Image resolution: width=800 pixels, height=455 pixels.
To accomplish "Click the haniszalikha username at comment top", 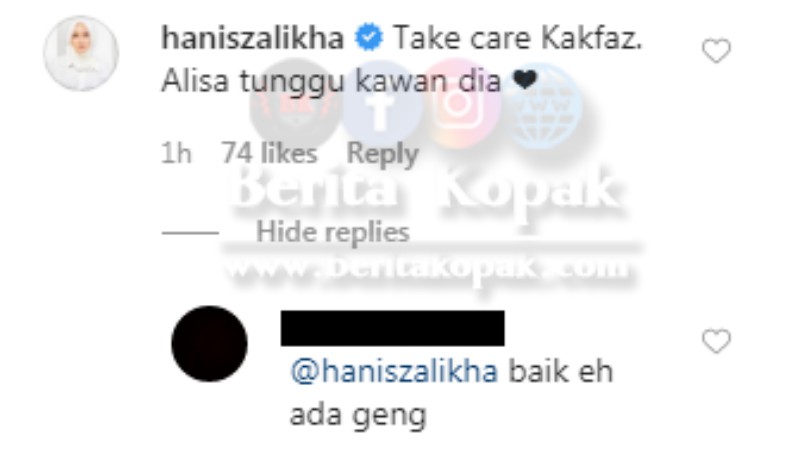I will [253, 38].
